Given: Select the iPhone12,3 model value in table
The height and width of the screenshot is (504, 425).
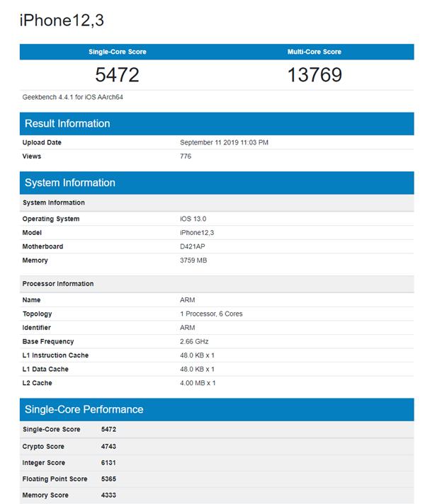Looking at the screenshot, I should coord(197,233).
